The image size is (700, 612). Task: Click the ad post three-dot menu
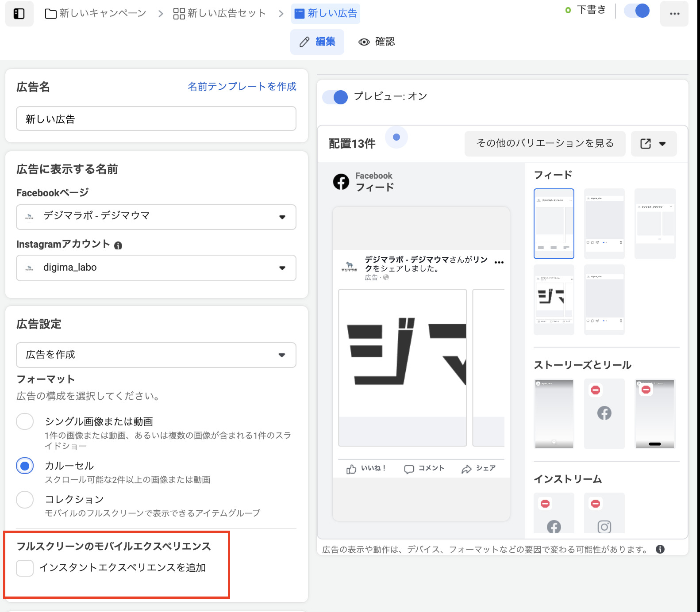coord(499,263)
